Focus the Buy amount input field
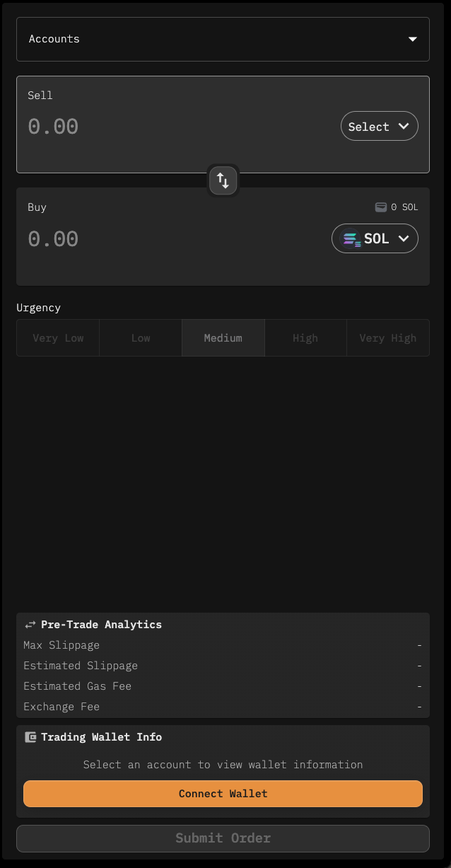451x868 pixels. [x=141, y=239]
